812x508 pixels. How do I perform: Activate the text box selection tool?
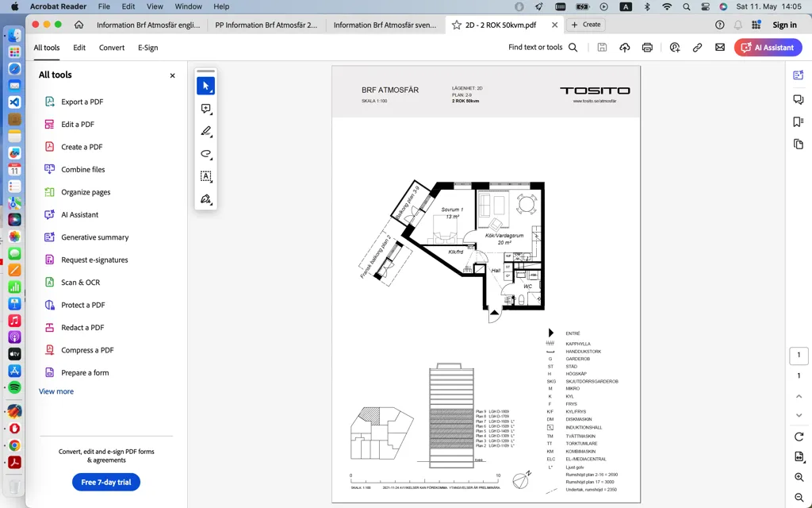coord(205,176)
